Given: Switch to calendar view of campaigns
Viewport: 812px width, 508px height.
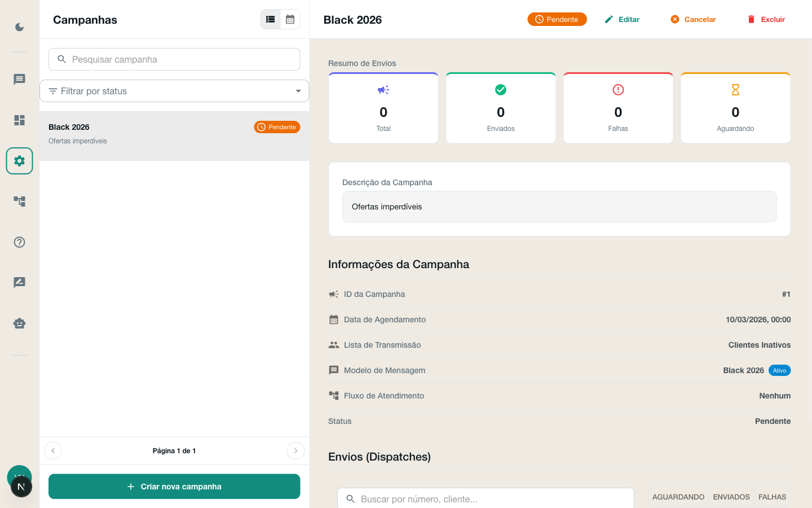Looking at the screenshot, I should click(290, 19).
